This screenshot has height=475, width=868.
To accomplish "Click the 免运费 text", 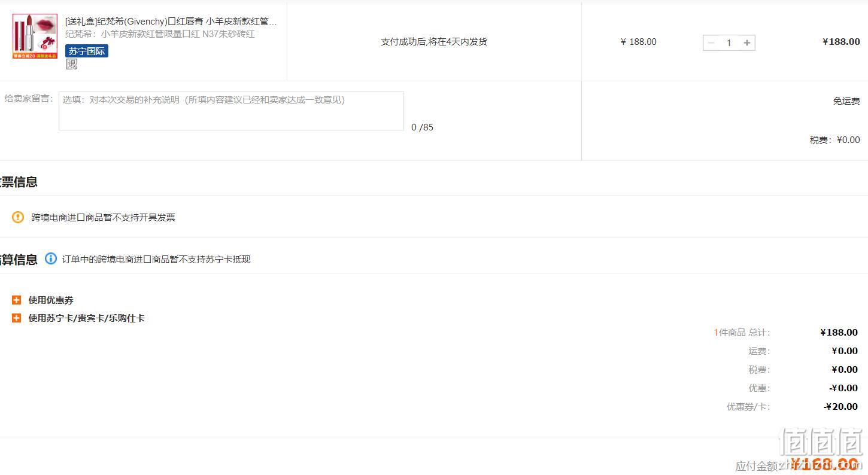I will [x=846, y=101].
